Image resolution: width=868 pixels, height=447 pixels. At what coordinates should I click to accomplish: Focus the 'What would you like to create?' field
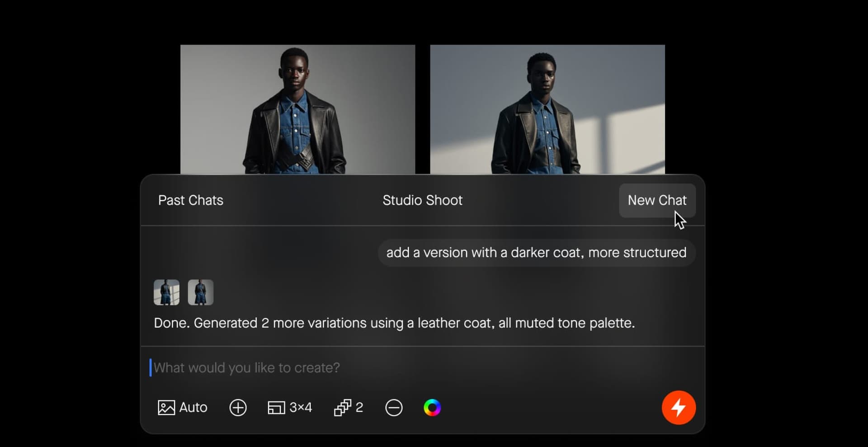[407, 367]
